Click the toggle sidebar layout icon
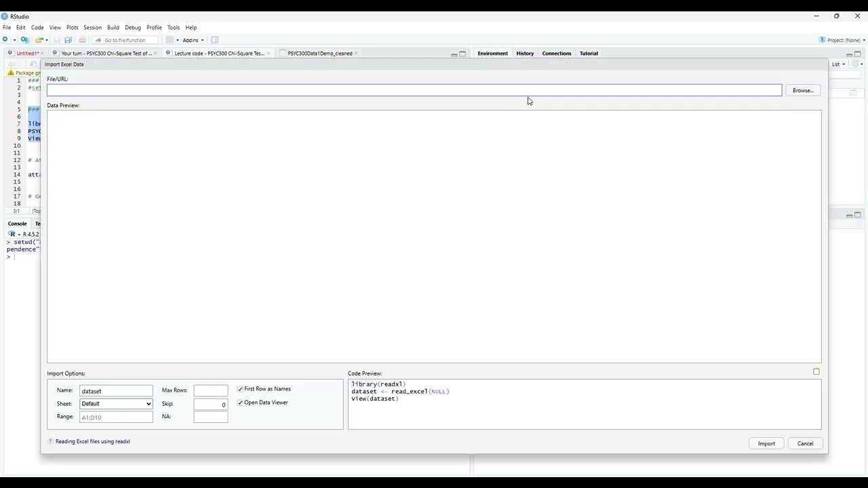The height and width of the screenshot is (488, 868). tap(215, 40)
